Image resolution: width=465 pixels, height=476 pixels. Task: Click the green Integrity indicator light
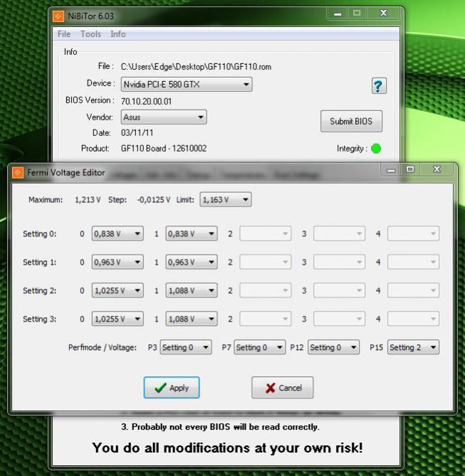(376, 149)
